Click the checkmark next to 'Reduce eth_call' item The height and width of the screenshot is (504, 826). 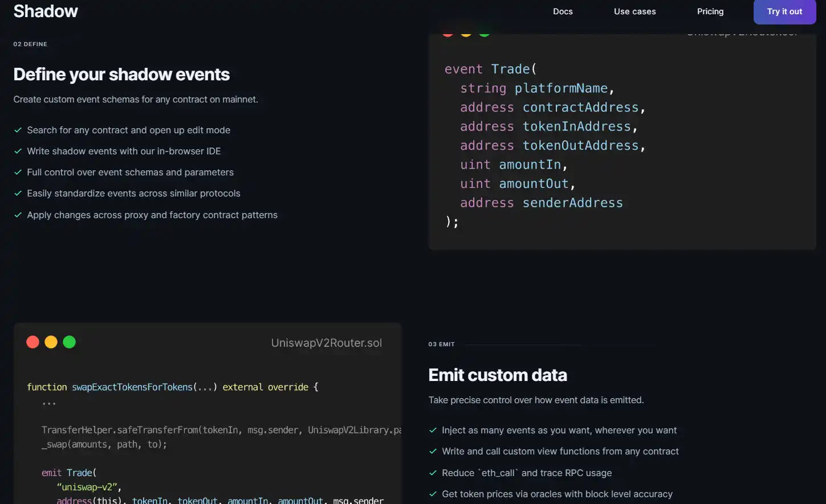pyautogui.click(x=433, y=473)
